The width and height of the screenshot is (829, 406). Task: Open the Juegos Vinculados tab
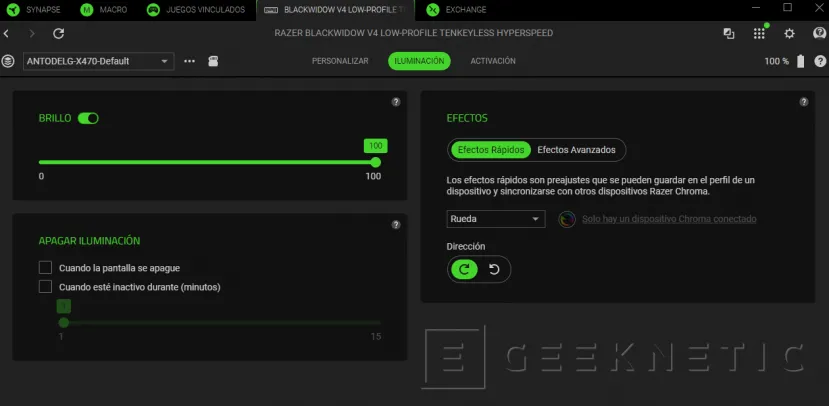coord(197,10)
